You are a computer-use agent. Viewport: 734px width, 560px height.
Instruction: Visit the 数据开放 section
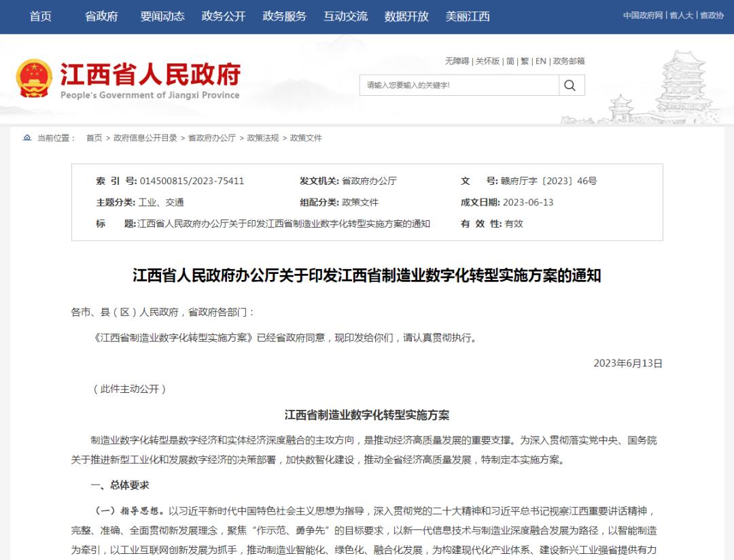(406, 16)
